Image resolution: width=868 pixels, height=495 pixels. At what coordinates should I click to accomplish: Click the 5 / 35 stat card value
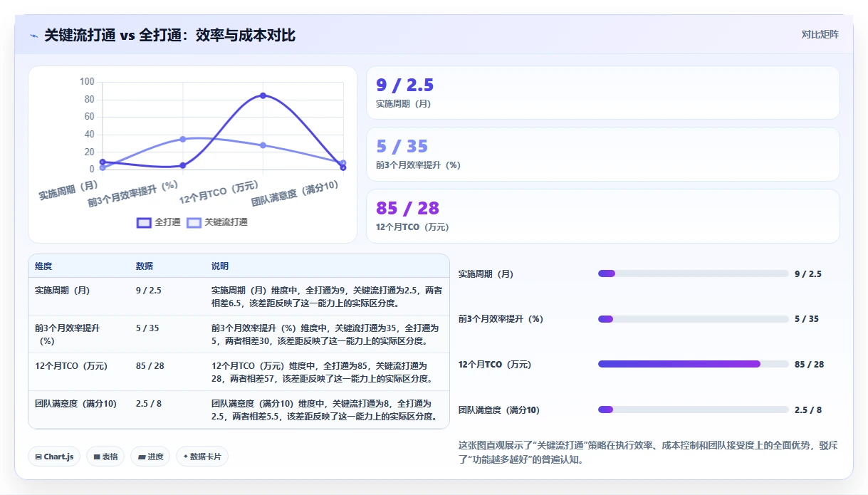point(402,147)
